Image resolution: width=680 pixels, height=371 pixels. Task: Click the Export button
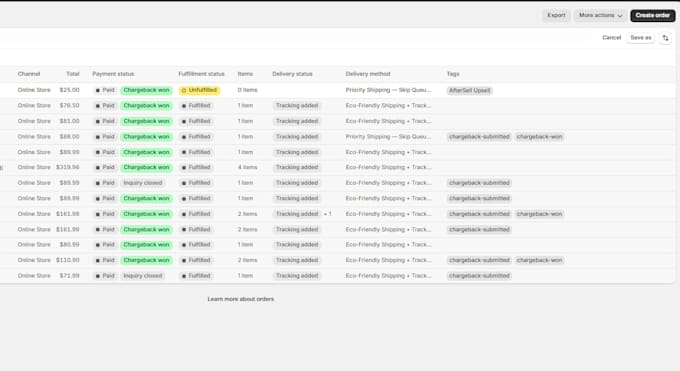coord(556,16)
